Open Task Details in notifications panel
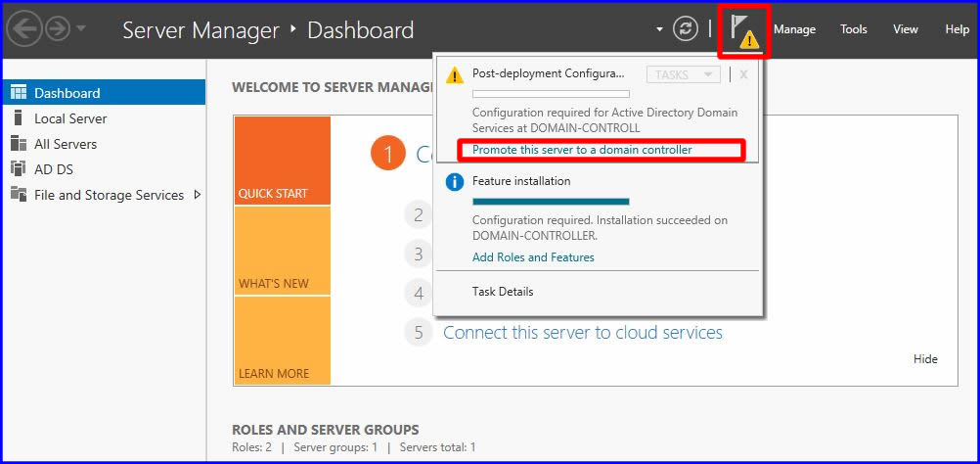 coord(503,291)
